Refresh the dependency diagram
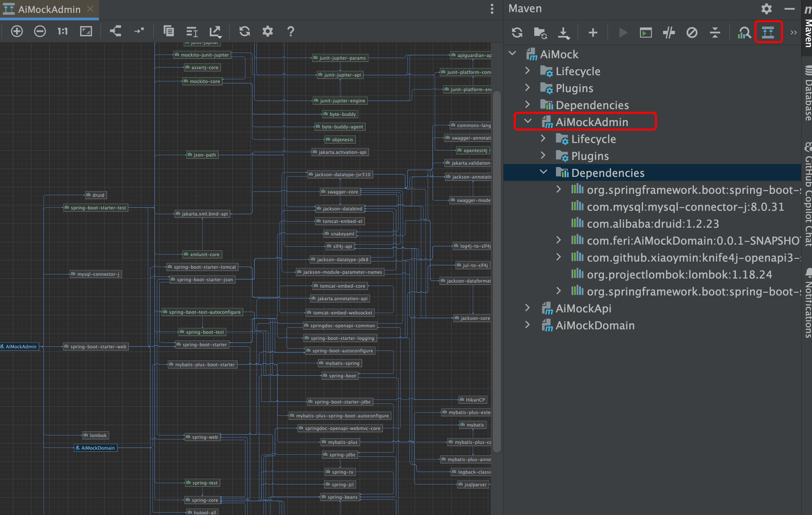 (x=244, y=32)
